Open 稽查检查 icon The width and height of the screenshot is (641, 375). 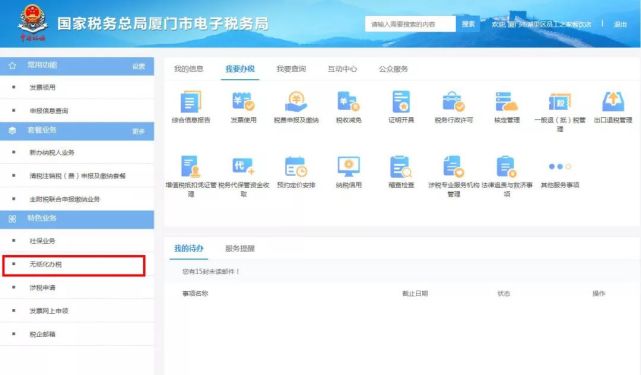[x=401, y=166]
